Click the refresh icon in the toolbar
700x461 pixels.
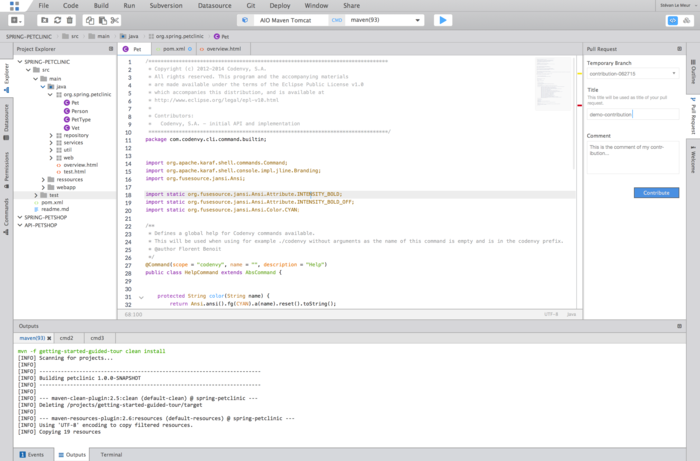click(57, 20)
